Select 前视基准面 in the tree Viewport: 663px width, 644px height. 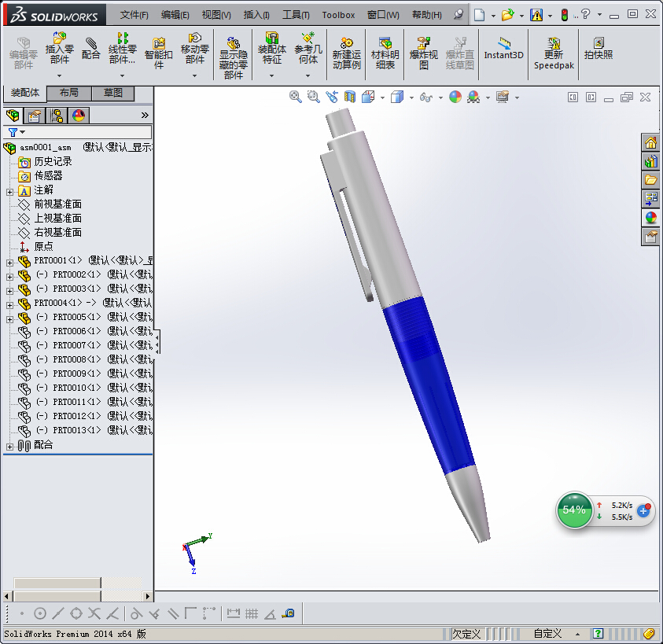tap(58, 204)
